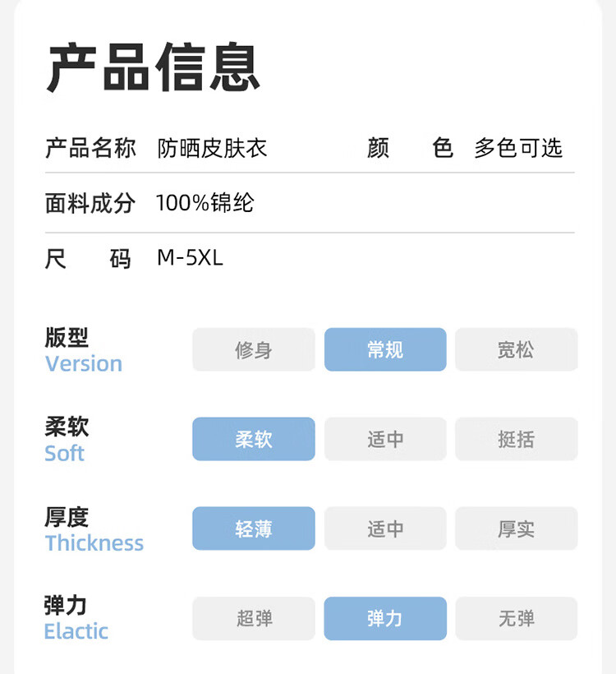Pick the 无弹 elasticity option
The width and height of the screenshot is (616, 674).
click(x=516, y=618)
